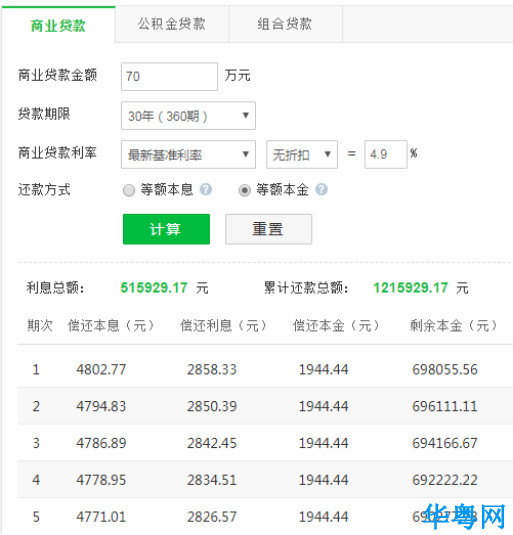Screen dimensions: 513x535
Task: Open the 公积金贷款 tab
Action: [x=172, y=25]
